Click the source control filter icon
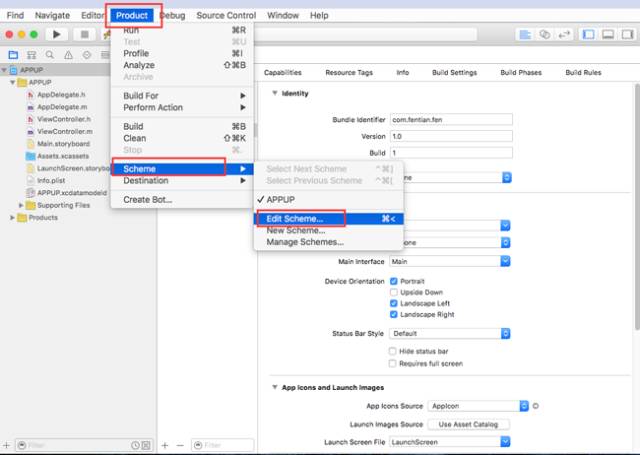Screen dimensions: 640x455 pyautogui.click(x=146, y=445)
